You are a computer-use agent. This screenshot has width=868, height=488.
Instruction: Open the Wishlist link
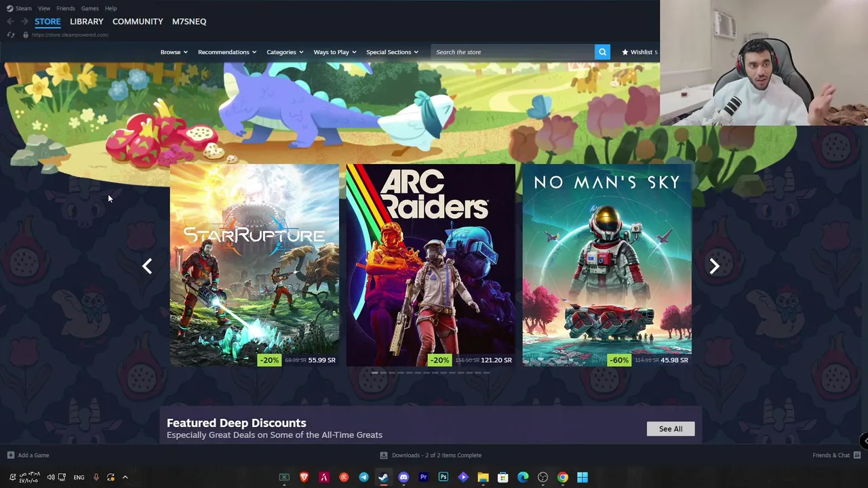coord(639,52)
